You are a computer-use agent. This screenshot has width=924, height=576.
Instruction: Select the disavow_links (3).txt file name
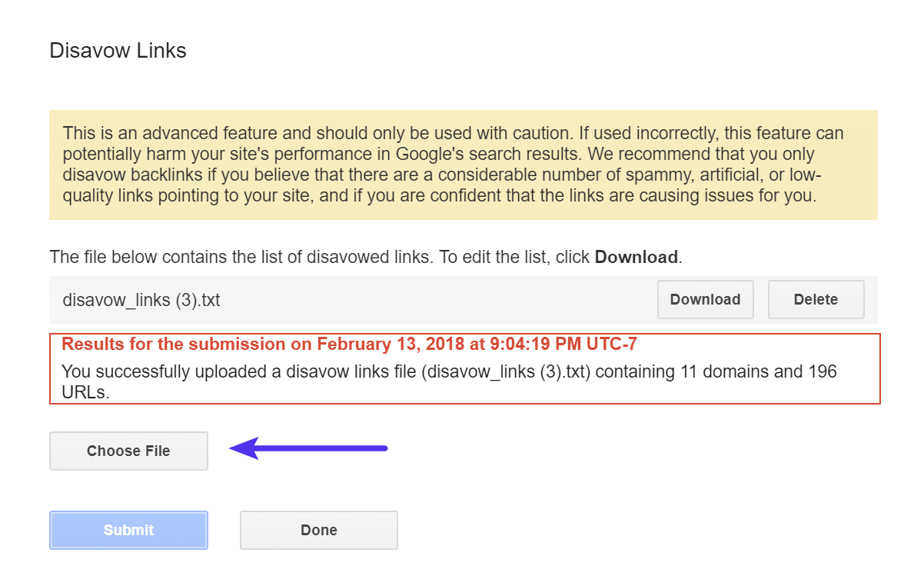142,299
